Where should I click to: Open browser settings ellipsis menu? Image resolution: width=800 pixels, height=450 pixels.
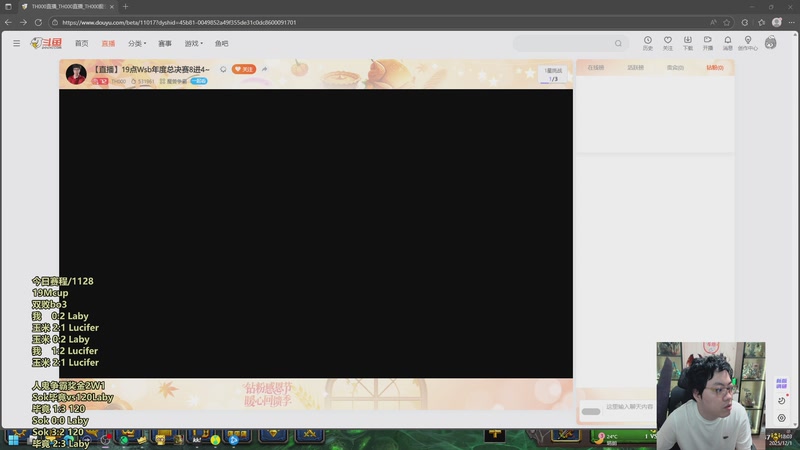(x=791, y=22)
